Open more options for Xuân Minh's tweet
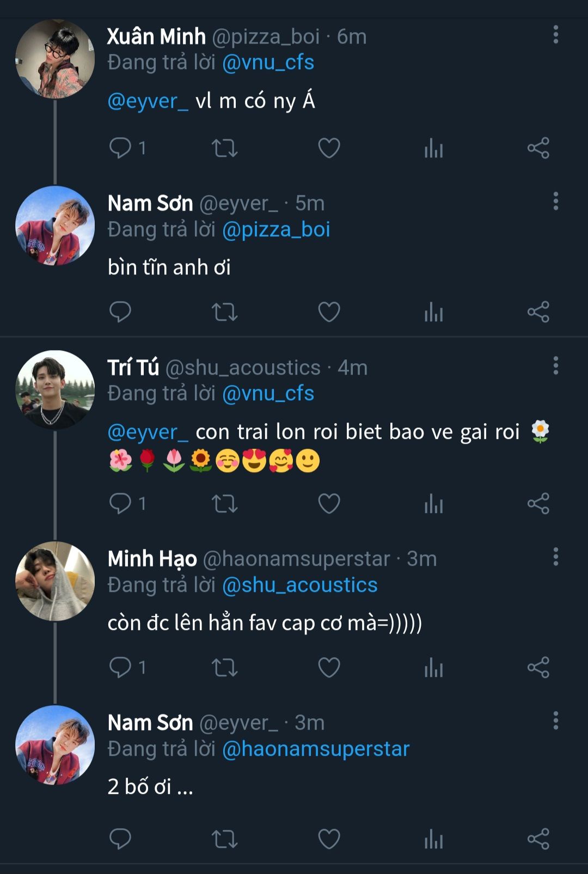 click(x=555, y=34)
